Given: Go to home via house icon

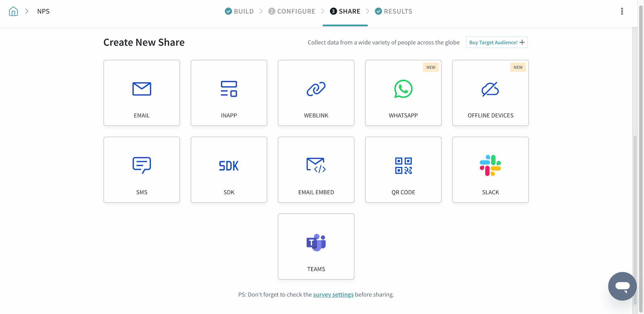Looking at the screenshot, I should tap(13, 11).
